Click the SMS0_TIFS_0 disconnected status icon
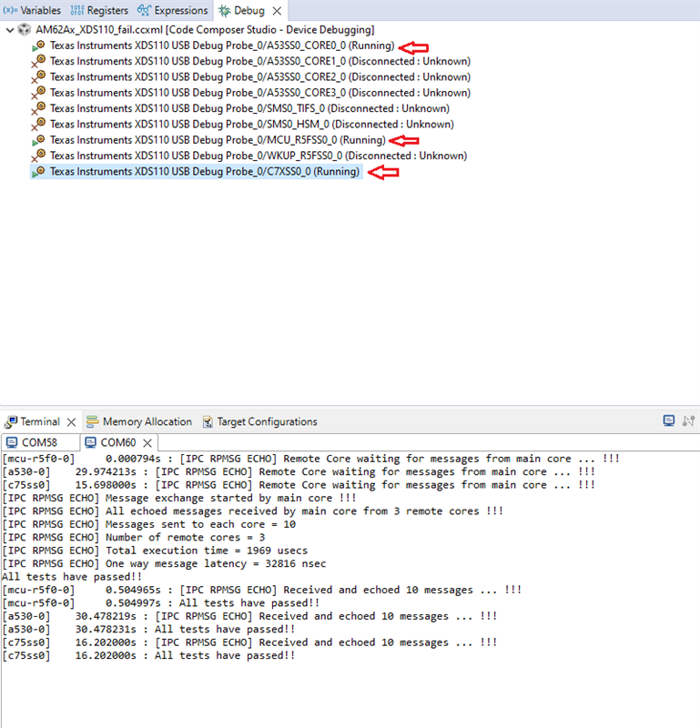Viewport: 700px width, 728px height. (38, 109)
